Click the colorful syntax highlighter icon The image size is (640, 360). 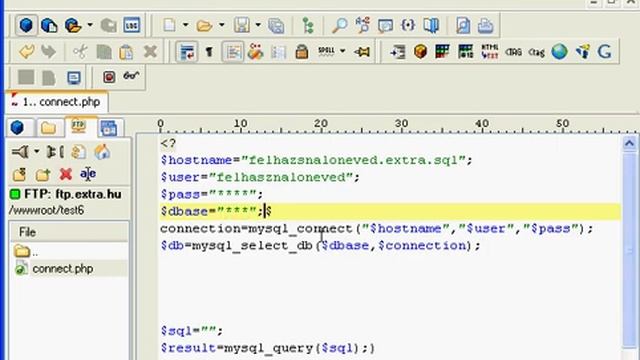click(x=256, y=51)
